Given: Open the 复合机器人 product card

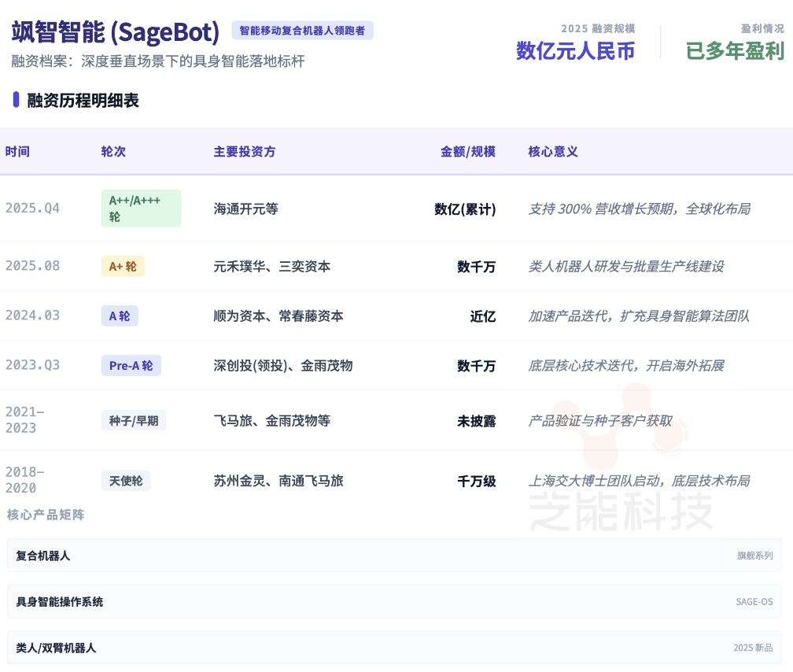Looking at the screenshot, I should [394, 556].
